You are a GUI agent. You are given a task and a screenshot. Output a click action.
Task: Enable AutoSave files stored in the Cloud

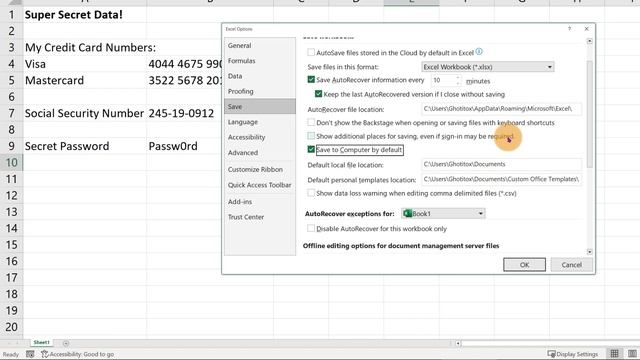tap(311, 52)
